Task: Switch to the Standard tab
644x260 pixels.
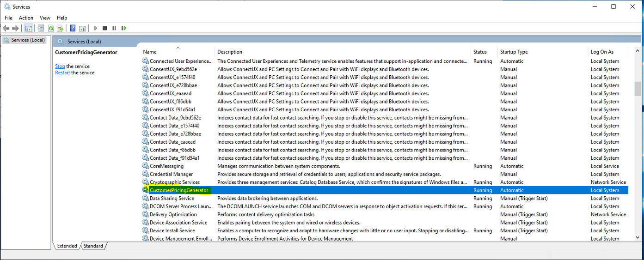Action: [x=93, y=246]
